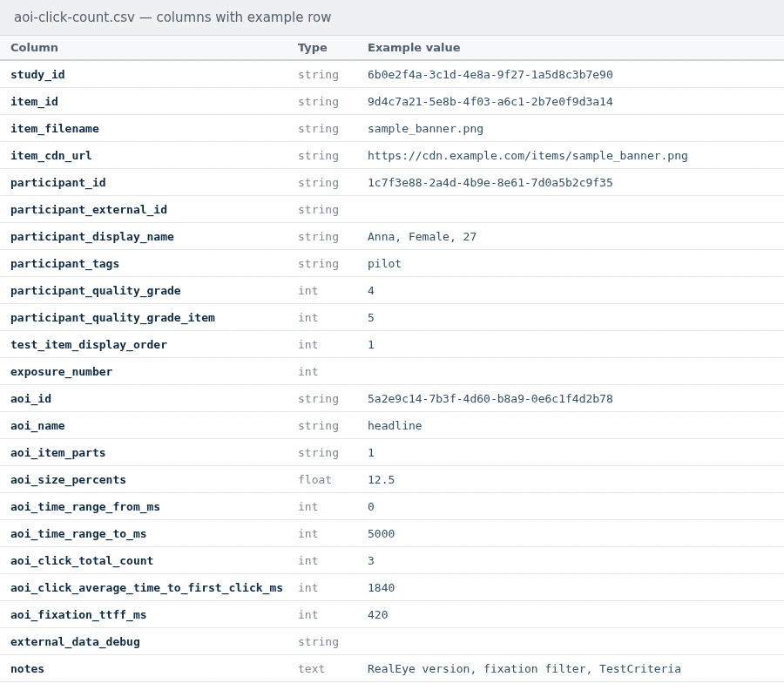Click the value 'RealEye version, fixation filter, TestCriteria'

(524, 668)
